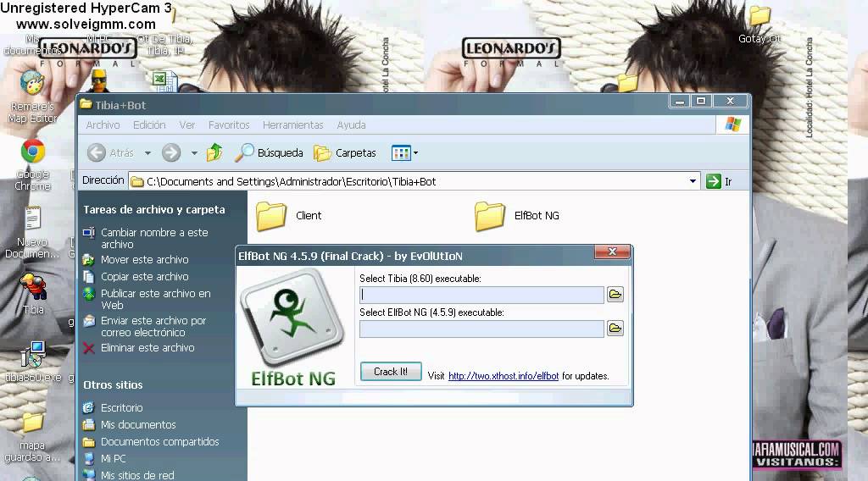Image resolution: width=868 pixels, height=481 pixels.
Task: Select the tibia860.exe desktop icon
Action: pyautogui.click(x=33, y=362)
